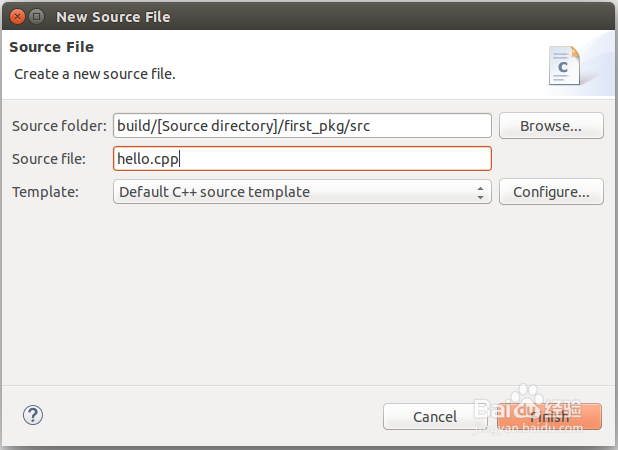Click the up-down arrows on Template combo

480,192
